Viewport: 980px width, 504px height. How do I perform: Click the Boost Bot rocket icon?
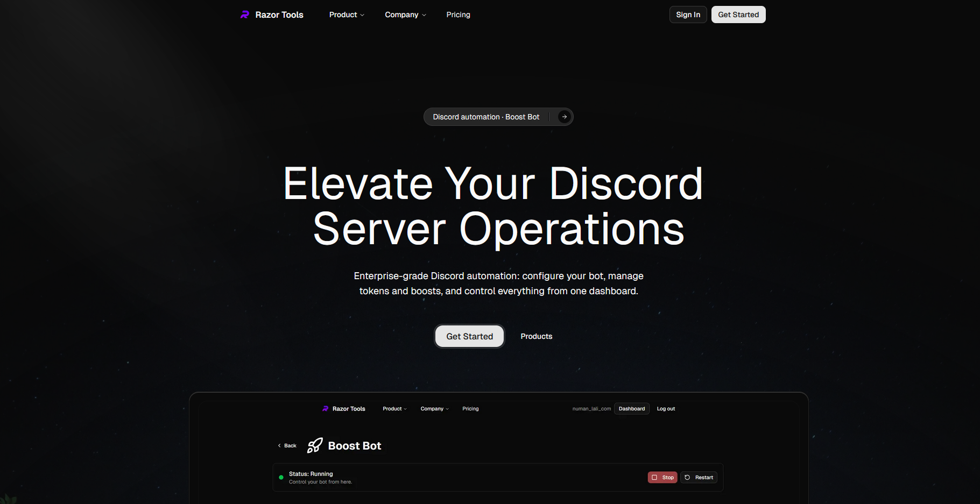[x=315, y=445]
